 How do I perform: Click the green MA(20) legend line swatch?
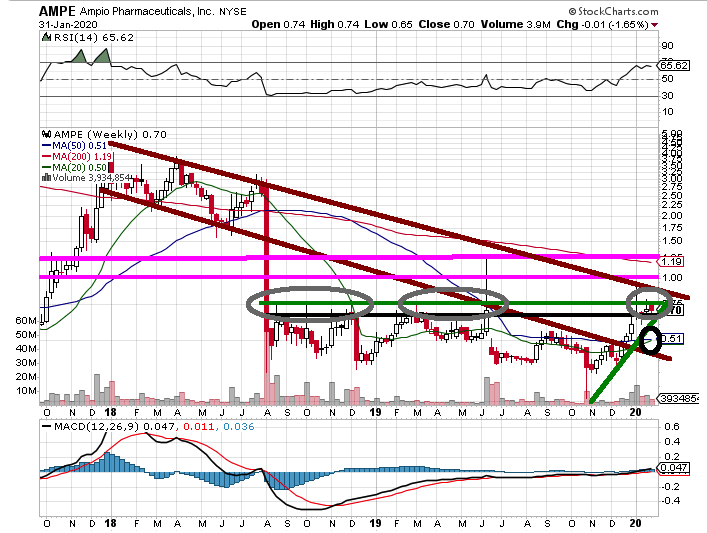46,168
